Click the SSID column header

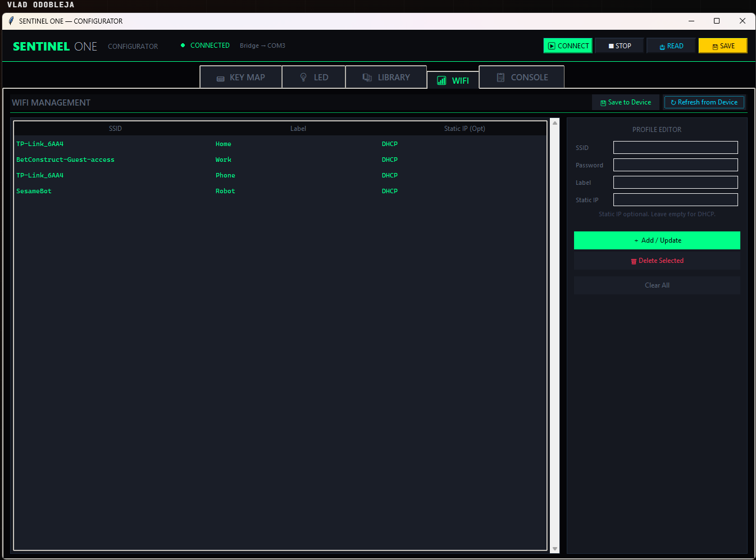[x=115, y=129]
